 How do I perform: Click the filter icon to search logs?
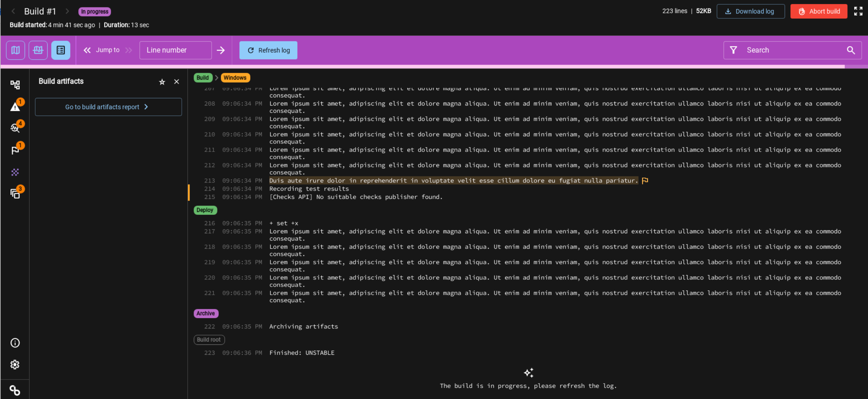point(733,50)
